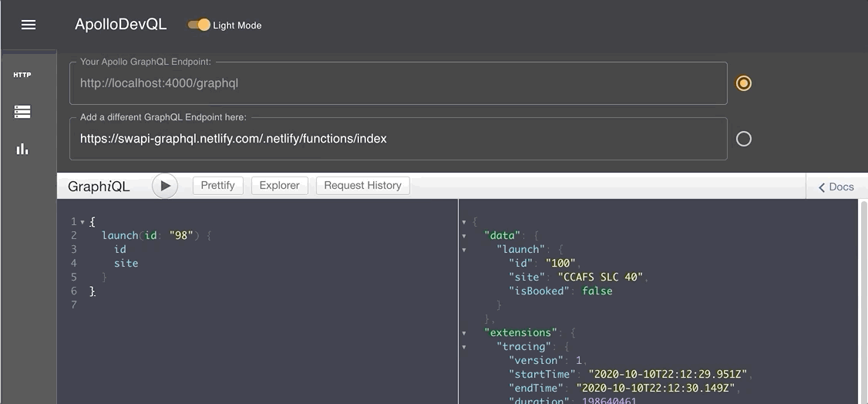Open the Explorer panel

pos(280,185)
